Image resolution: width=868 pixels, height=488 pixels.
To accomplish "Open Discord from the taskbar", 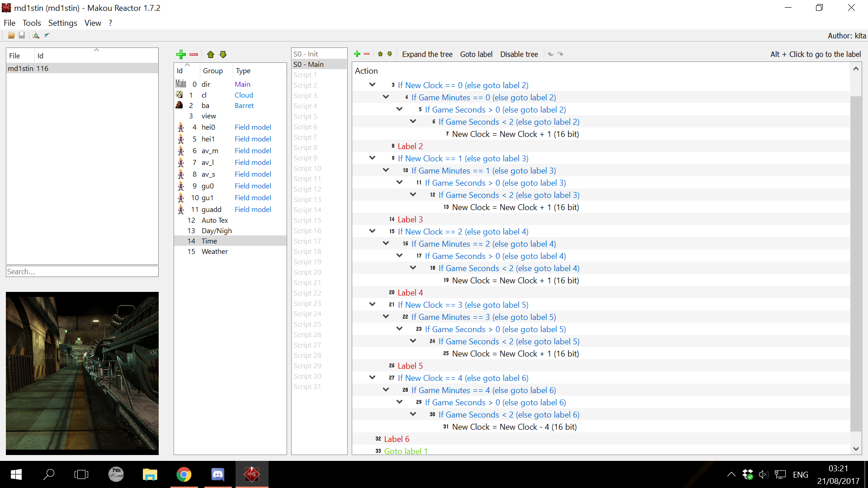I will coord(218,474).
